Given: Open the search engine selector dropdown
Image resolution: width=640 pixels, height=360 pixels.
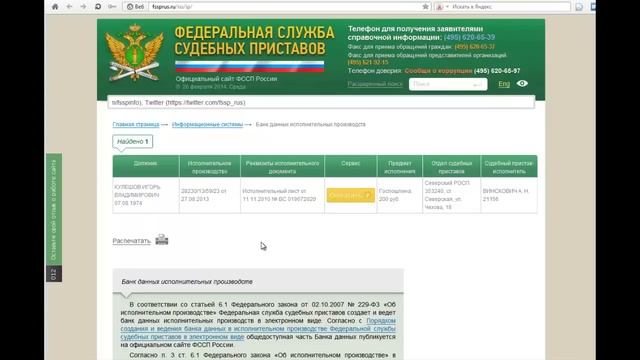Looking at the screenshot, I should [x=442, y=7].
